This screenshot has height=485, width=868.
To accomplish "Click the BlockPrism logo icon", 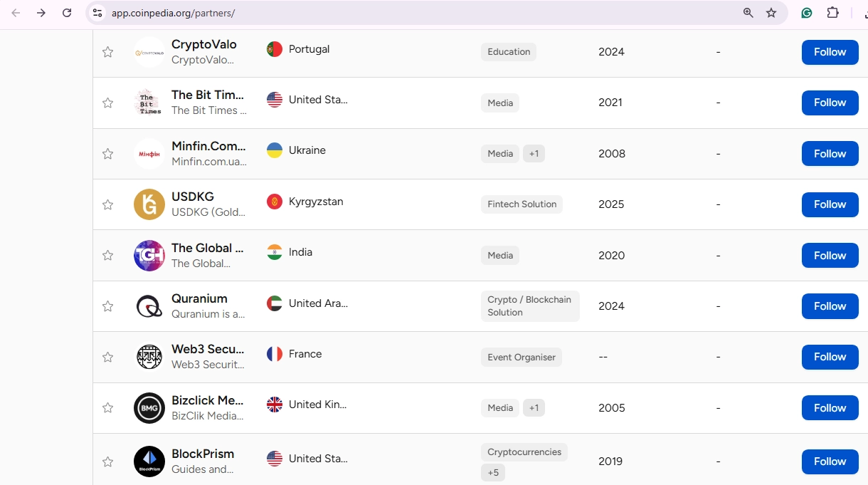I will [x=149, y=461].
